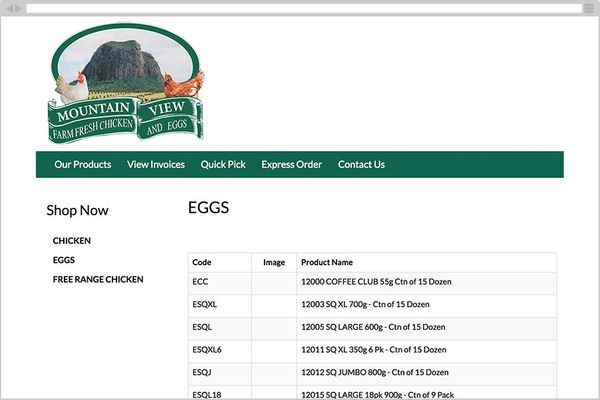Image resolution: width=600 pixels, height=400 pixels.
Task: Click the browser forward arrow
Action: pyautogui.click(x=18, y=8)
